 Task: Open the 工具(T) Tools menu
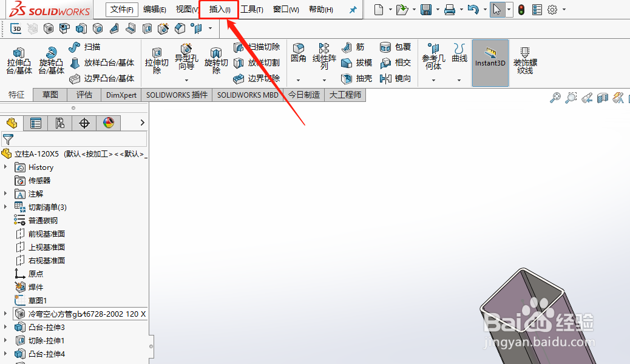point(252,9)
